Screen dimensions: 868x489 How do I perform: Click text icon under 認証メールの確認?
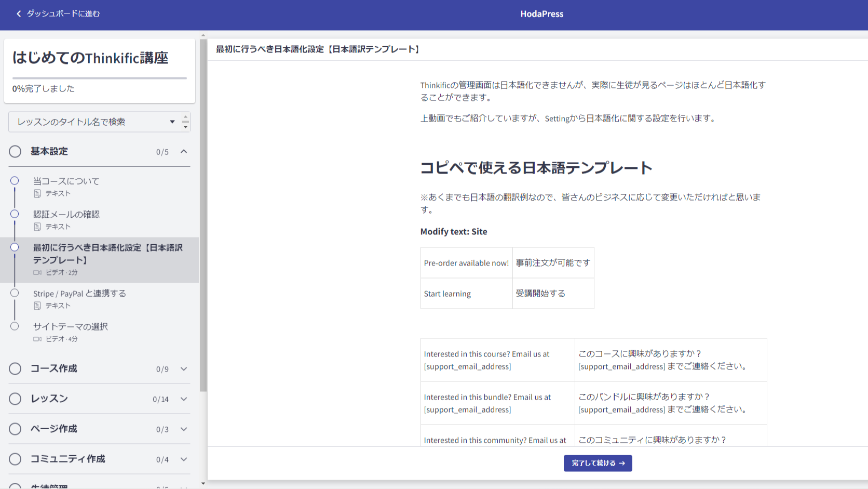click(37, 227)
